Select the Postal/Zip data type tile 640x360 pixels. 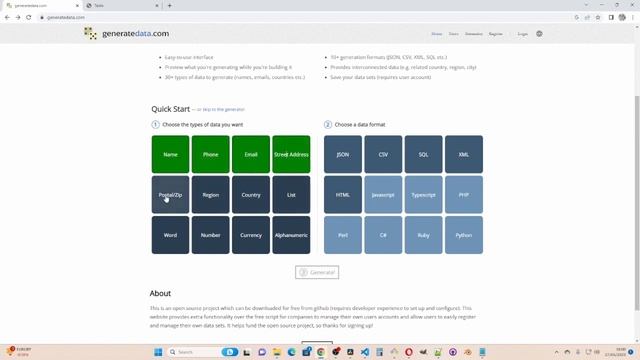pos(170,195)
